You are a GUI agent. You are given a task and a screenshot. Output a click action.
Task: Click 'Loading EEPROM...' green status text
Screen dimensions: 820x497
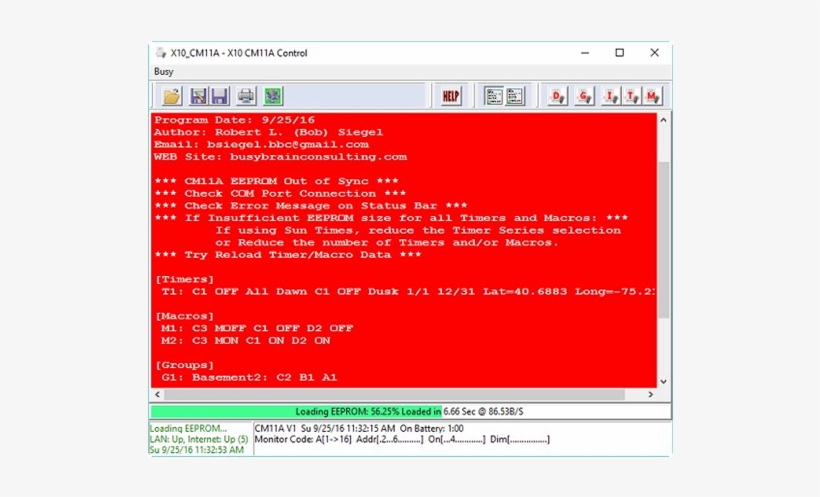click(x=188, y=428)
